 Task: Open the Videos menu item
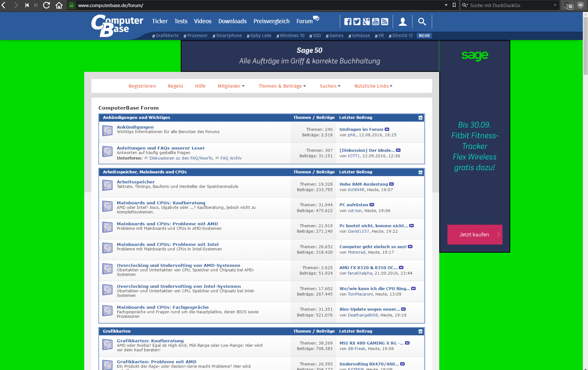203,21
